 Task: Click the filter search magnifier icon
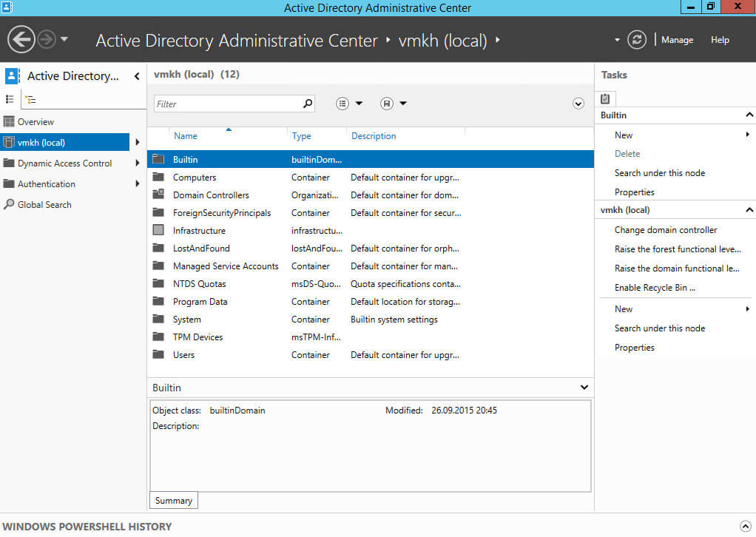click(308, 103)
